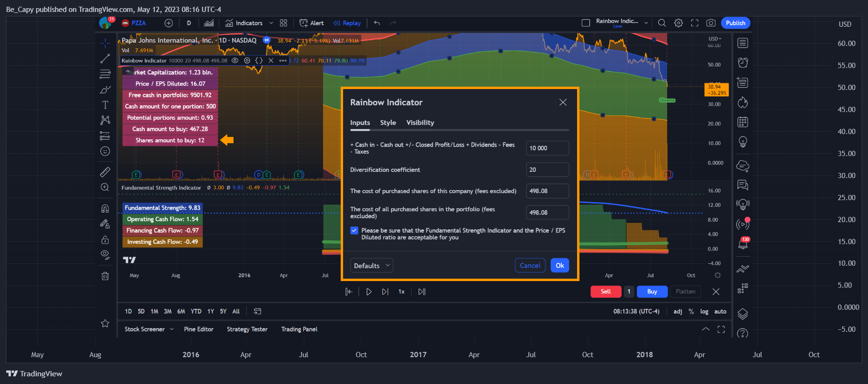Screen dimensions: 868x384
Task: Select the ruler measure tool
Action: click(105, 171)
